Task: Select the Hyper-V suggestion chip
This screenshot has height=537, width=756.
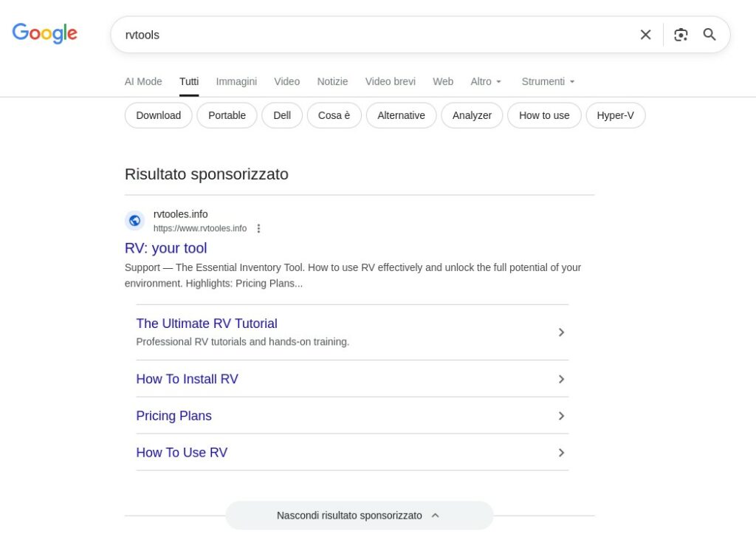Action: (615, 115)
